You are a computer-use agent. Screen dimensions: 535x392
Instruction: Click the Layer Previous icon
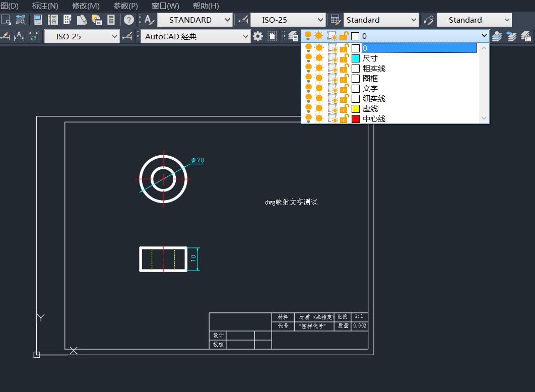[510, 36]
